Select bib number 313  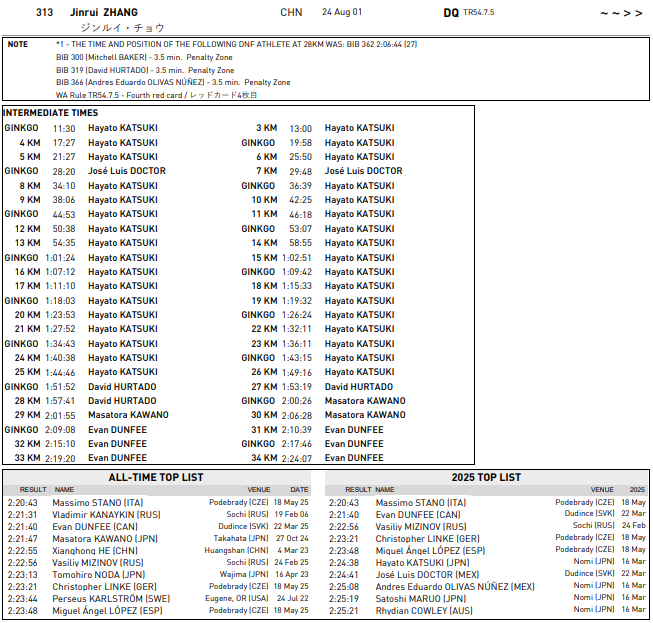[x=44, y=12]
